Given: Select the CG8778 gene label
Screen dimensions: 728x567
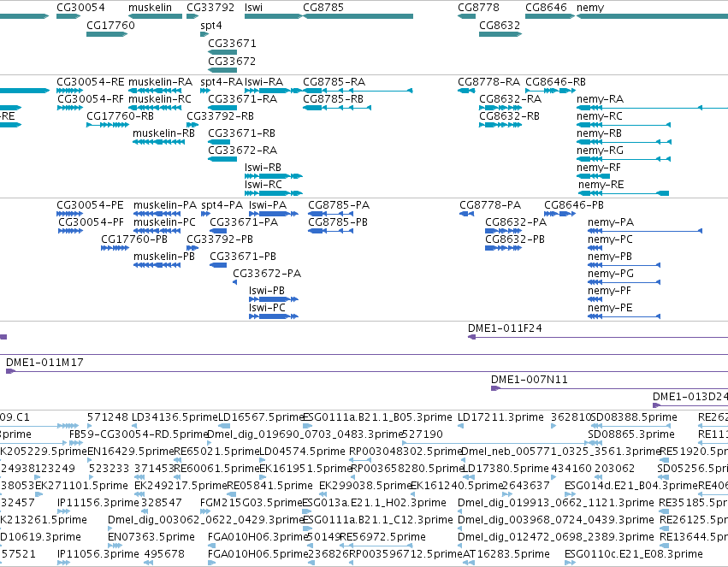Looking at the screenshot, I should (479, 8).
